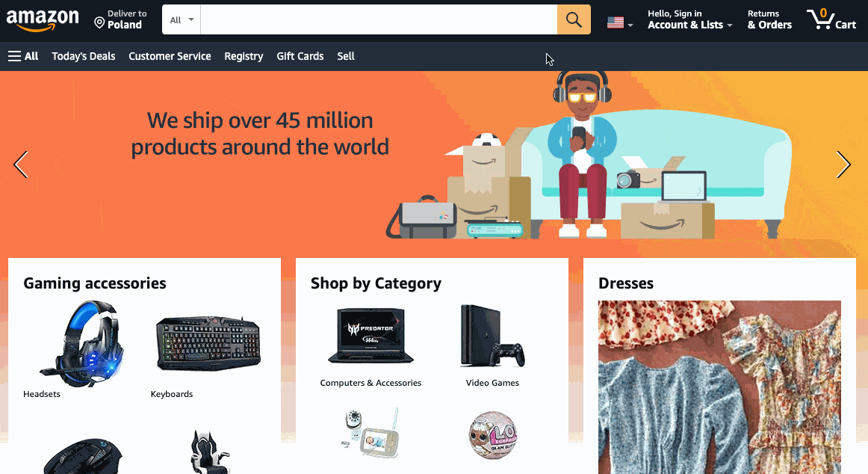The image size is (868, 474).
Task: Open Today's Deals in navigation bar
Action: (84, 56)
